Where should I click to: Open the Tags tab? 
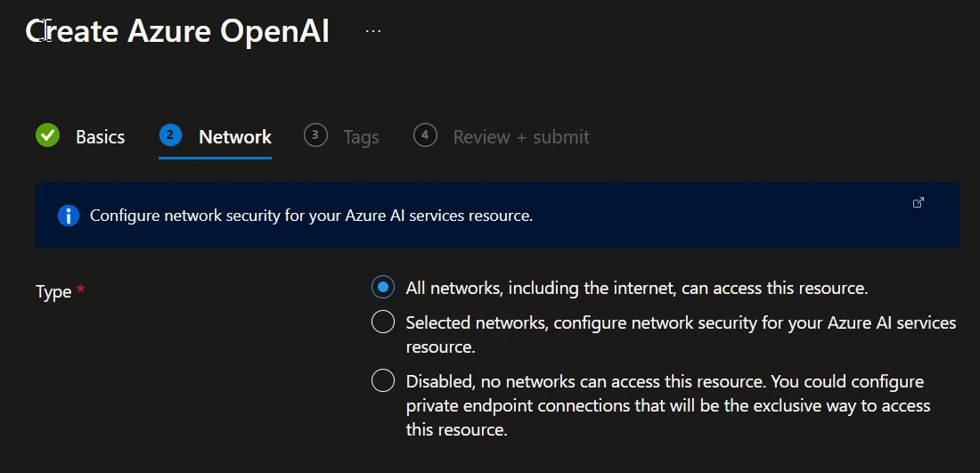[x=361, y=137]
